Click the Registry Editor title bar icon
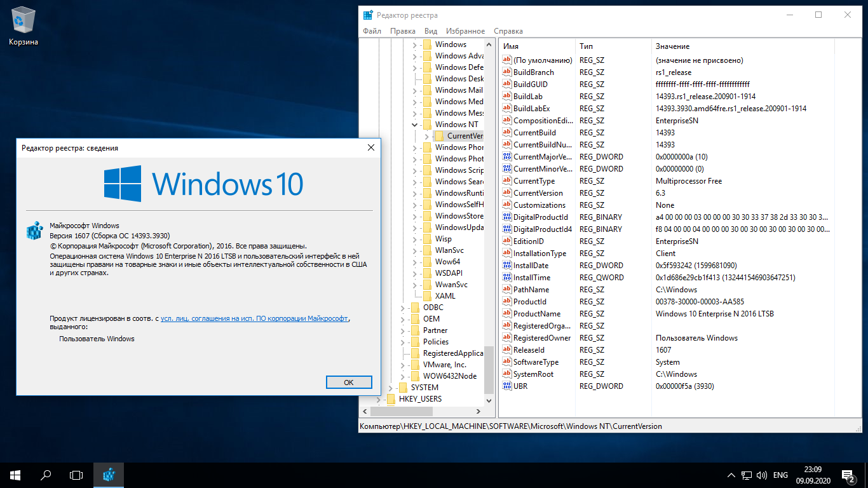Viewport: 868px width, 488px height. pyautogui.click(x=368, y=15)
